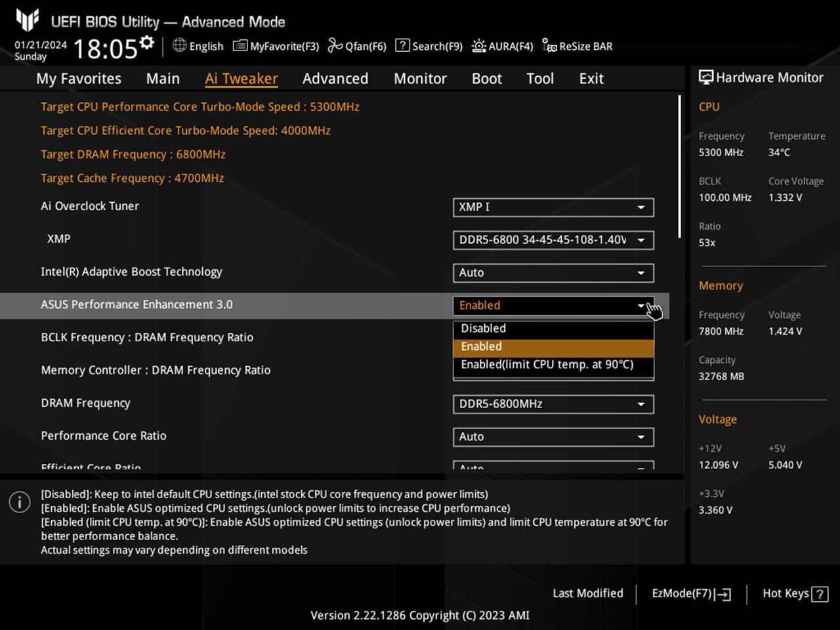Open Intel Adaptive Boost Technology dropdown
Screen dimensions: 840x630
[553, 273]
